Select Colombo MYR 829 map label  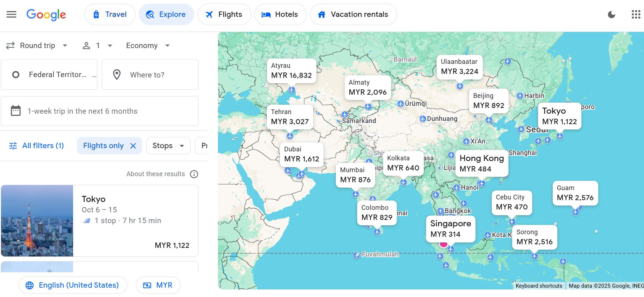click(377, 213)
